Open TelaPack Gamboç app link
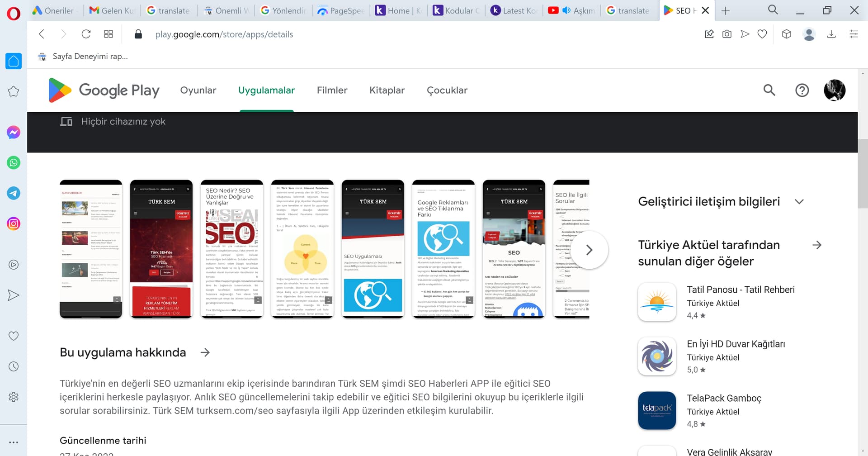Image resolution: width=868 pixels, height=456 pixels. tap(724, 398)
